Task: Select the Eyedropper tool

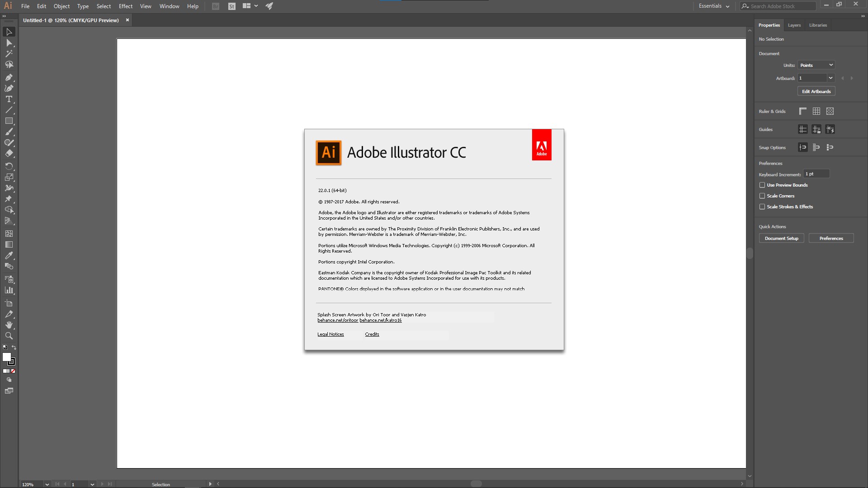Action: 9,255
